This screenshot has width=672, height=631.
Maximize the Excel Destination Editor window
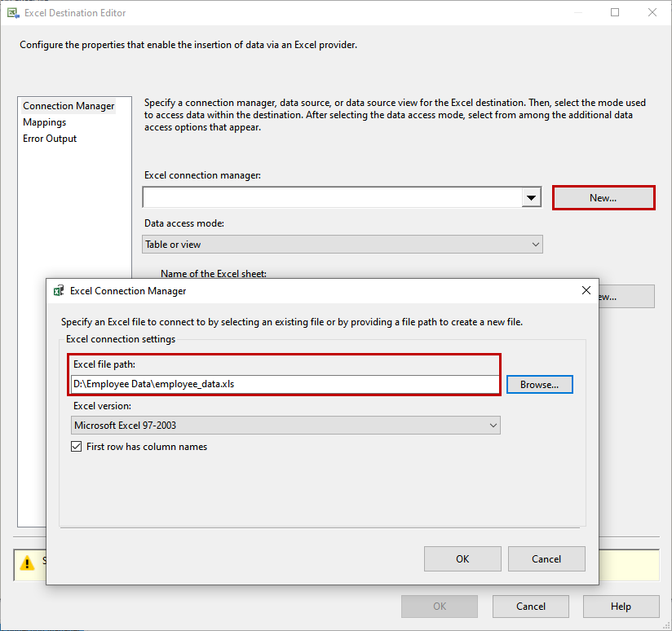[615, 12]
